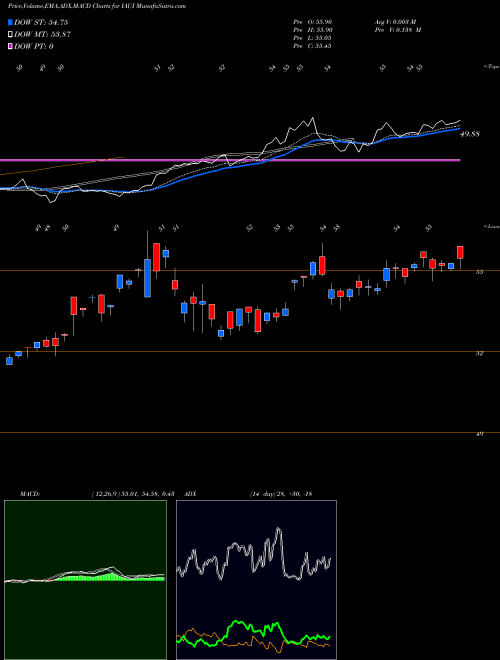Click ADX (14 day) values text
This screenshot has width=500, height=660.
click(x=280, y=494)
